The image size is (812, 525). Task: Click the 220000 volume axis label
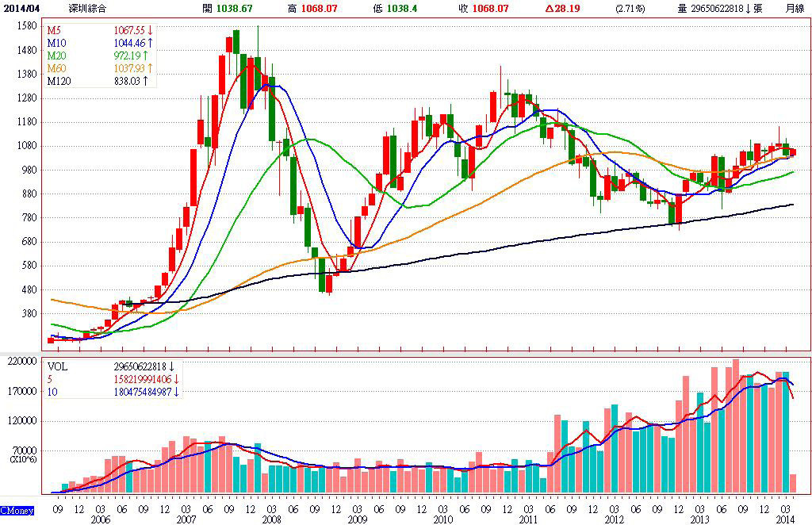(22, 362)
